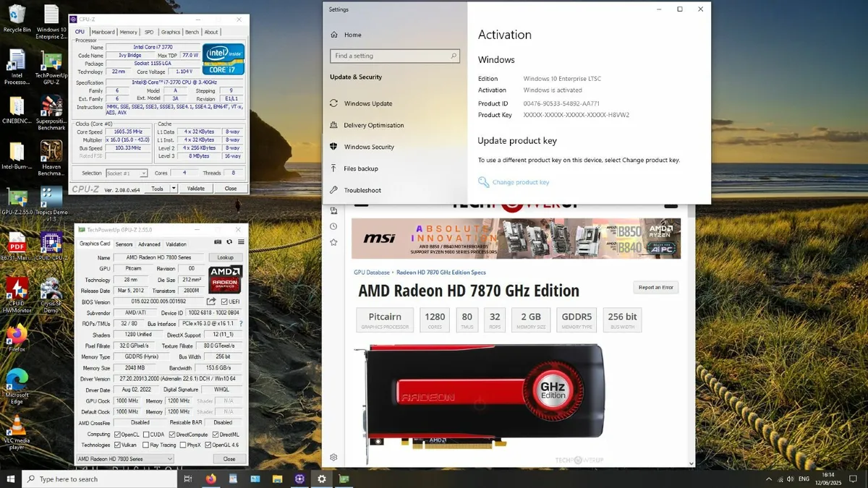Click the Home icon in Settings sidebar
This screenshot has height=488, width=868.
click(334, 35)
